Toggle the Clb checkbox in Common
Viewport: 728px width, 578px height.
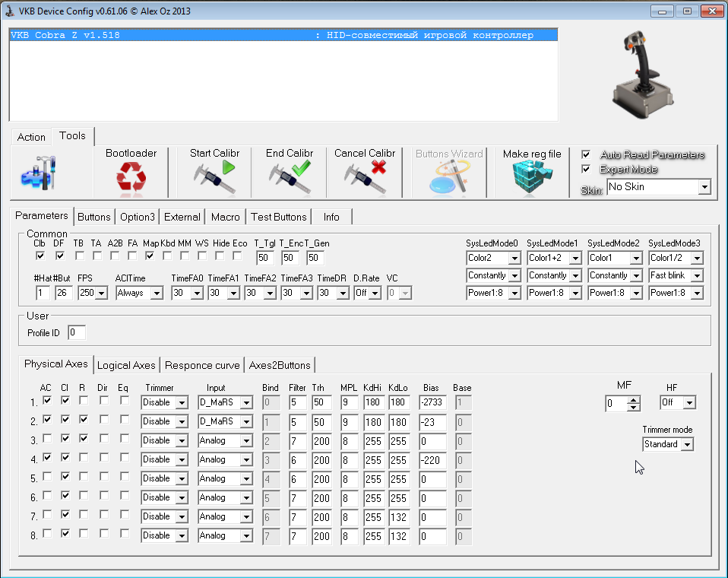(40, 256)
